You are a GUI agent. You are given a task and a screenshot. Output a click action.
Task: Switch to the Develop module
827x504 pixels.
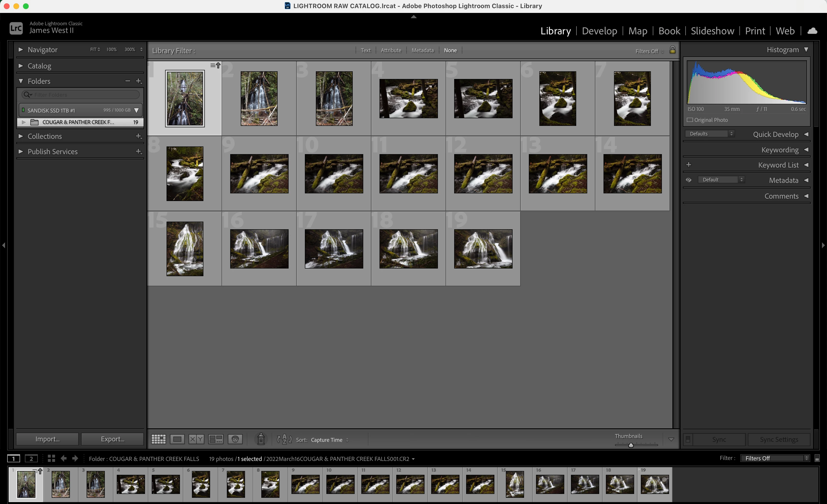[x=599, y=31]
